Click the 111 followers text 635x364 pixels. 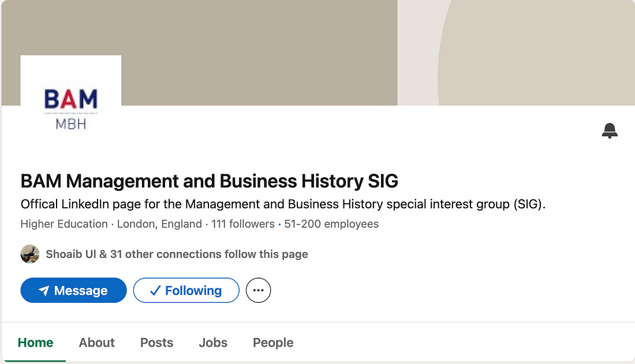click(x=242, y=224)
